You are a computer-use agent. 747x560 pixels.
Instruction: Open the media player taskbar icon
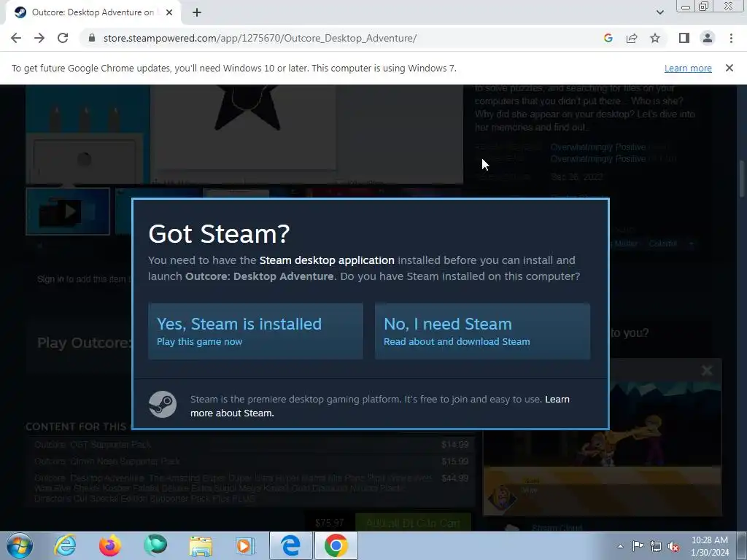coord(245,545)
